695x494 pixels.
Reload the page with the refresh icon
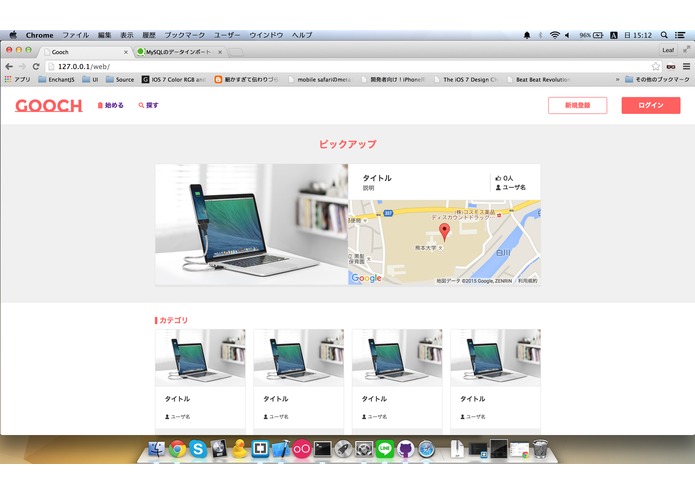(36, 66)
